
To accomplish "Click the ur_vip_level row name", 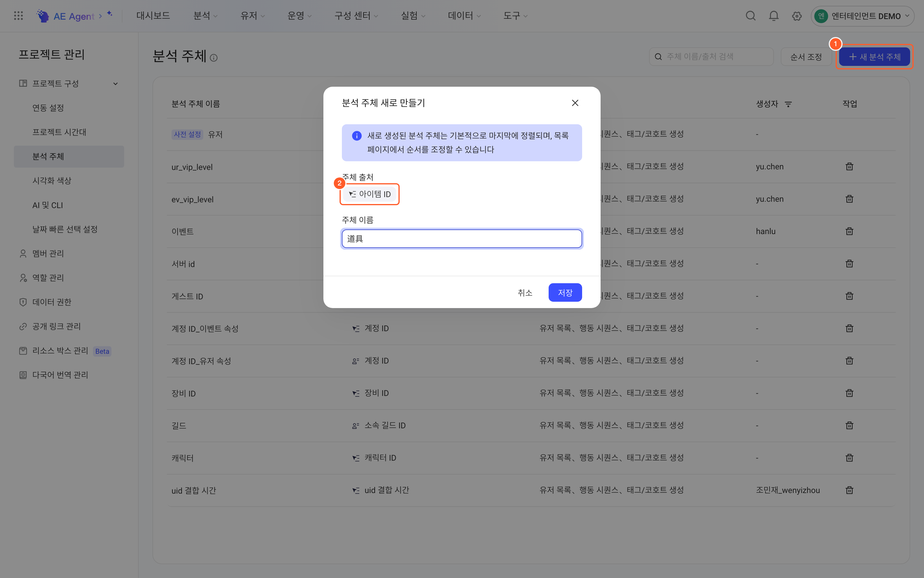I will [x=192, y=167].
